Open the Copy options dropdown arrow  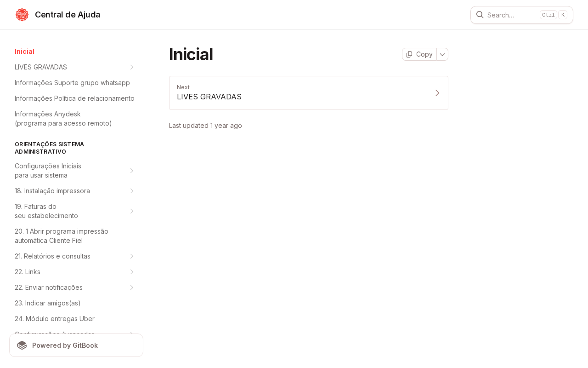(442, 54)
